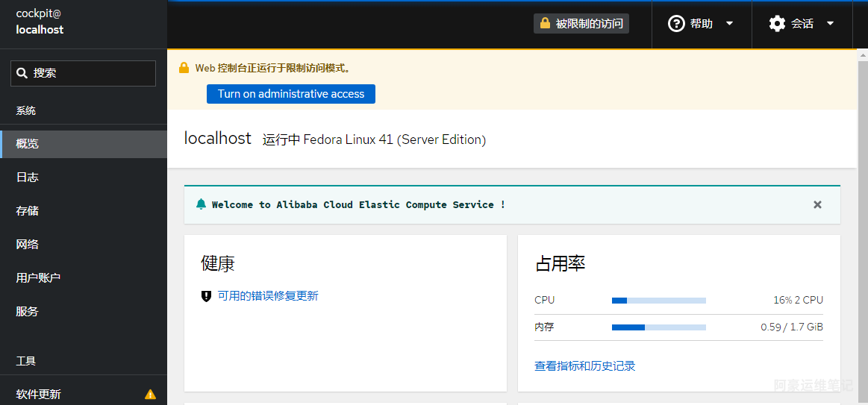Click the magnifier icon in search box
This screenshot has height=405, width=868.
click(x=22, y=73)
